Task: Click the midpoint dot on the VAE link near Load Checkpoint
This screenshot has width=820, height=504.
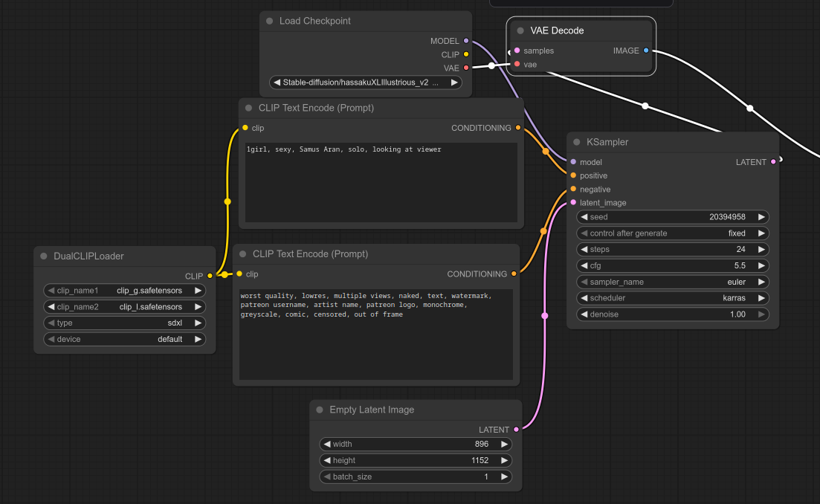Action: tap(491, 65)
